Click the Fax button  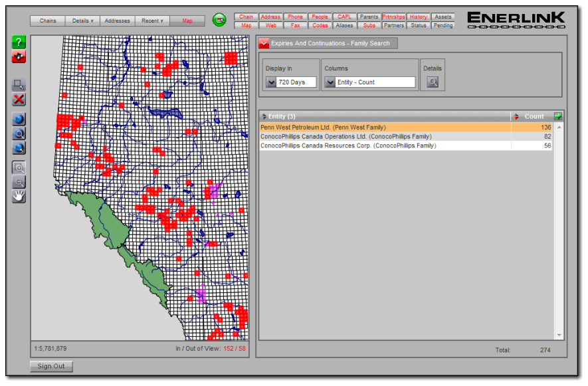coord(295,25)
